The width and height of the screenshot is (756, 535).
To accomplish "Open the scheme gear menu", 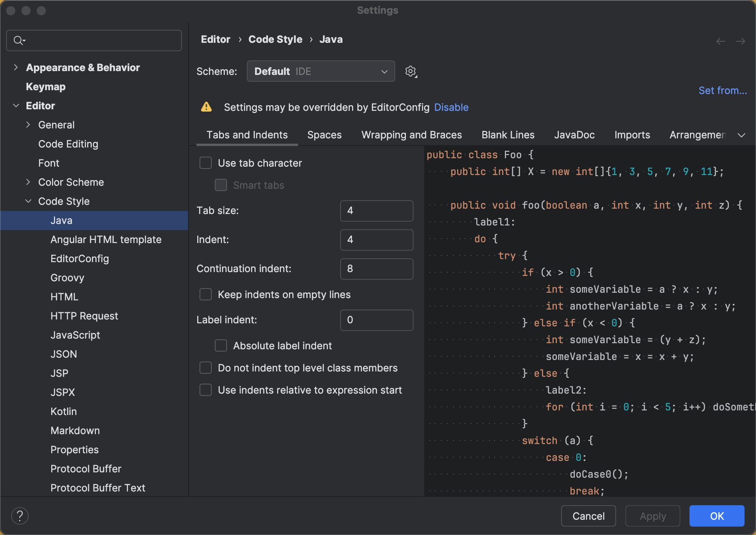I will [x=410, y=71].
